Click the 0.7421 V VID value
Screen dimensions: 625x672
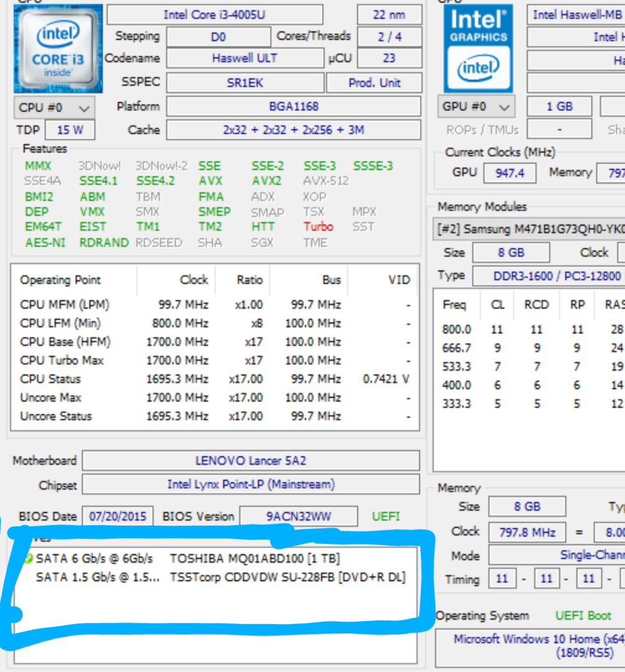tap(386, 380)
